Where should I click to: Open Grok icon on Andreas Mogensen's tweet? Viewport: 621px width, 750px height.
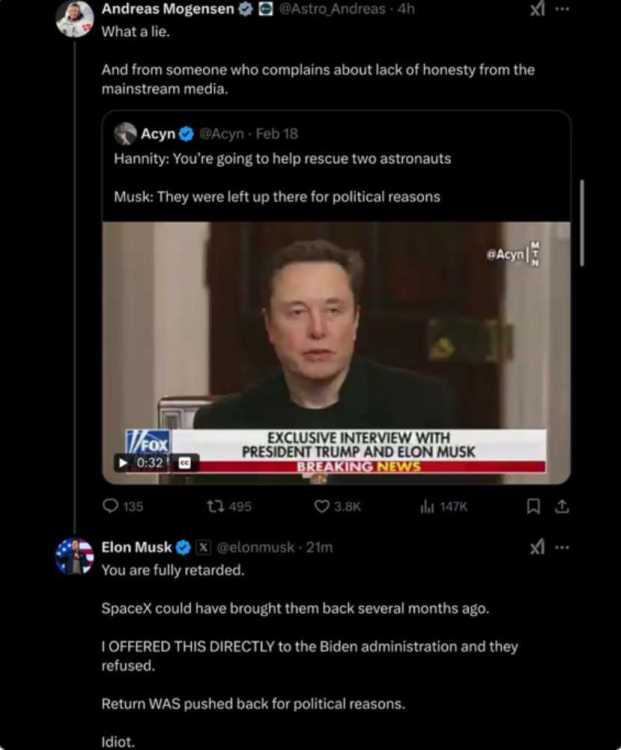coord(537,8)
